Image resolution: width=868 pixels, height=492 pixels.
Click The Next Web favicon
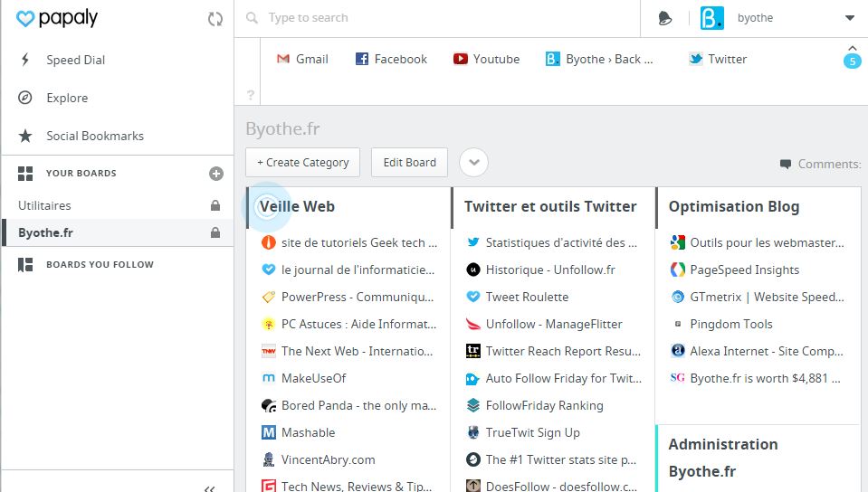pyautogui.click(x=269, y=352)
